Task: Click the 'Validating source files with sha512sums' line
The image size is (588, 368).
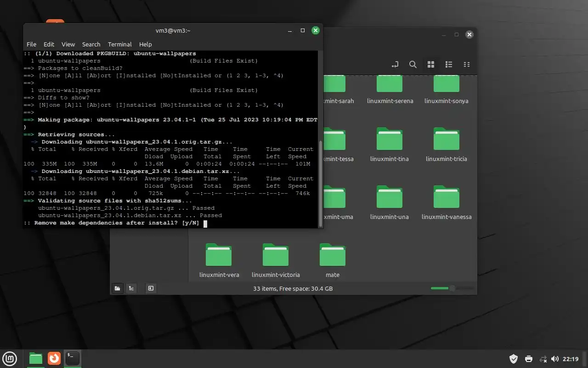Action: coord(108,201)
